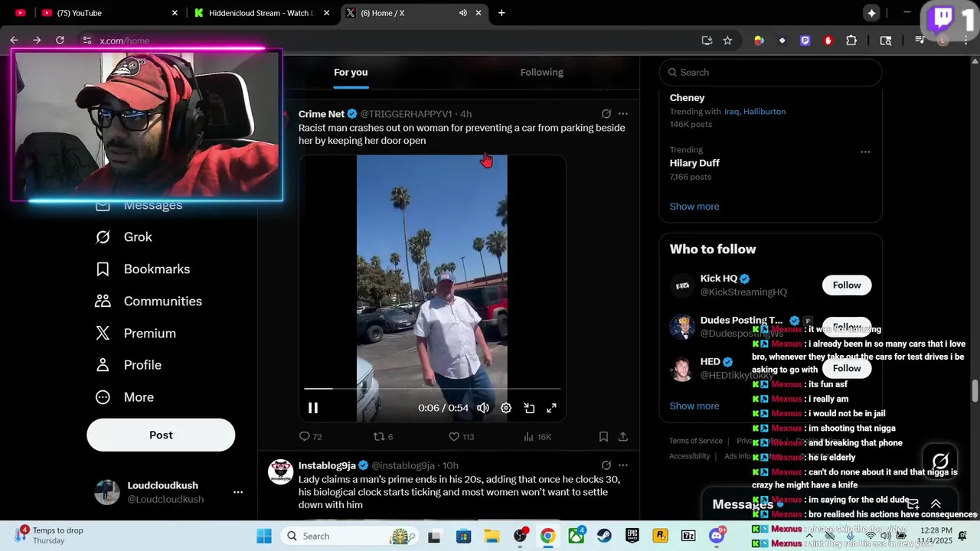Click the Gemini sparkle button in tab strip
The image size is (980, 551).
[x=871, y=13]
